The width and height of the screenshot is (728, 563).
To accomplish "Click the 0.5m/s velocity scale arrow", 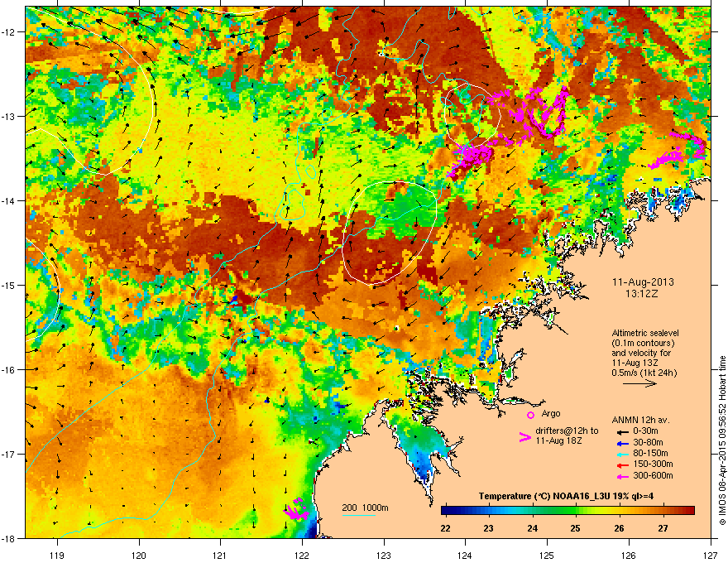I will tap(639, 383).
